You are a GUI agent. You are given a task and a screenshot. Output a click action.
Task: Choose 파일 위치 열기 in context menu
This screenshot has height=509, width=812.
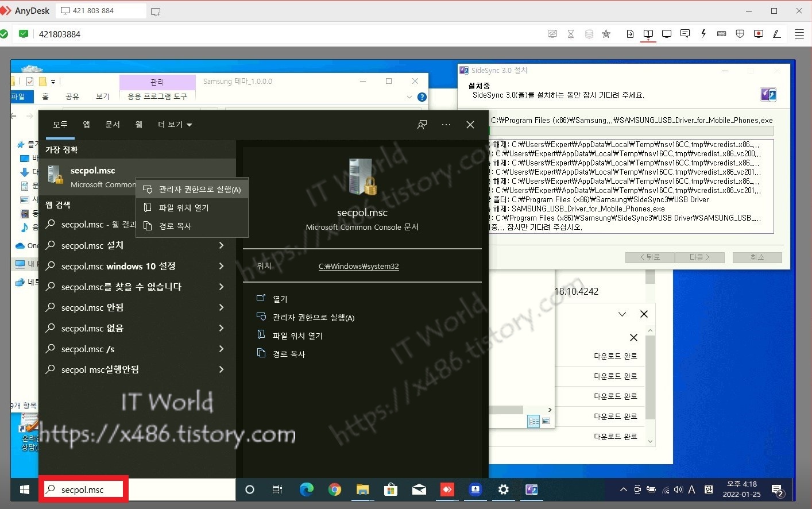pos(192,207)
